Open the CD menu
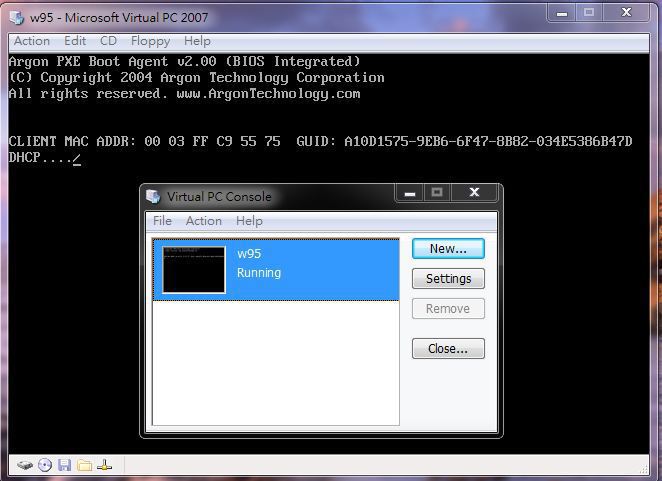The image size is (662, 481). click(108, 41)
